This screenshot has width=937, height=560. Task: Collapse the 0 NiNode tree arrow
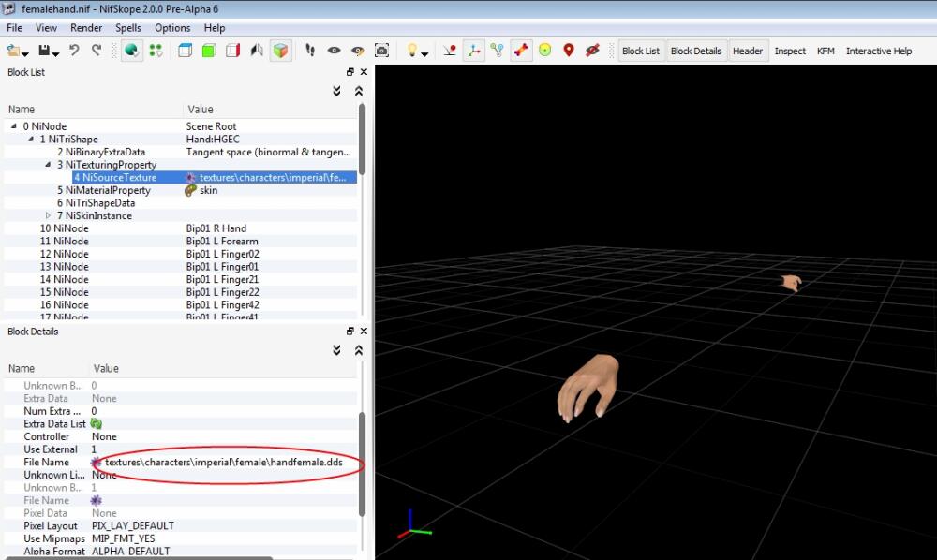(x=13, y=126)
